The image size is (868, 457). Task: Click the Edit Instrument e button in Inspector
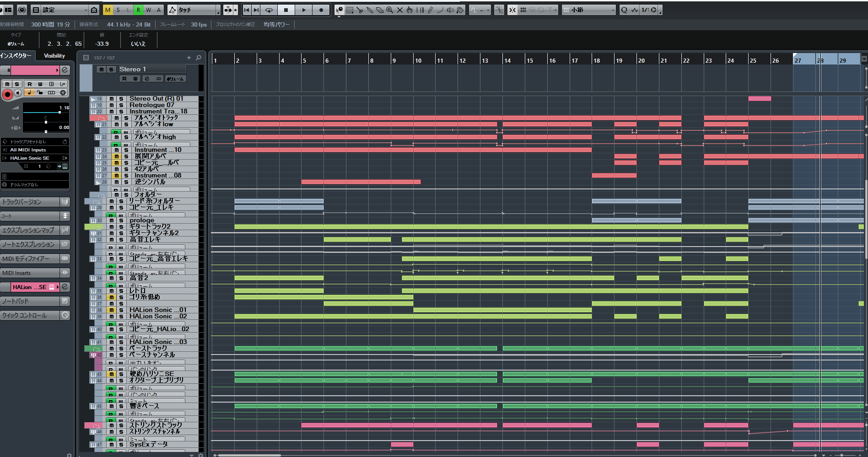65,70
